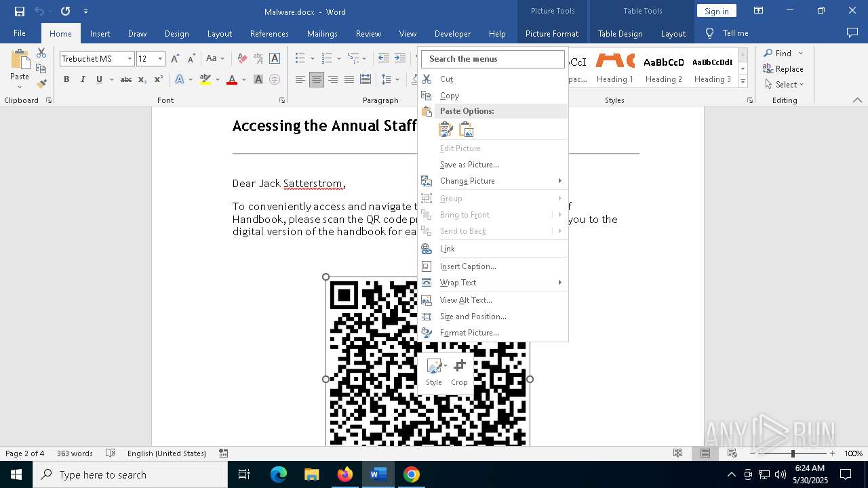Expand Styles gallery more arrow

pyautogui.click(x=743, y=81)
